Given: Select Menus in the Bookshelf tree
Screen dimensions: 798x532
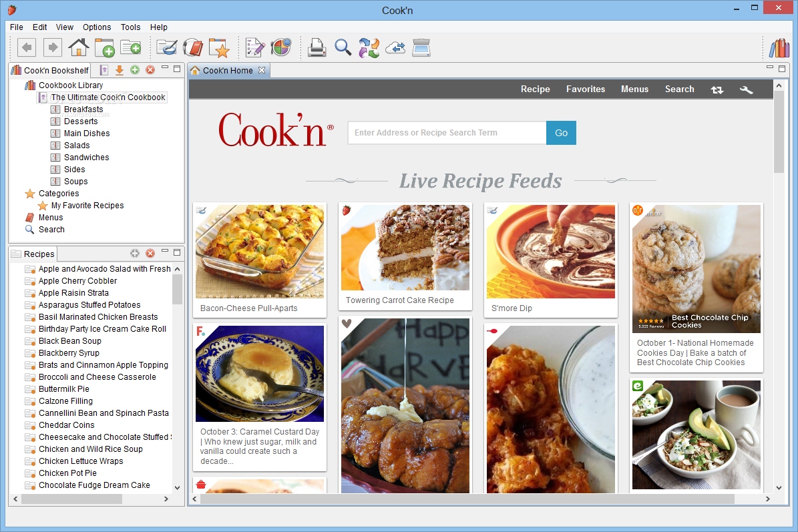Looking at the screenshot, I should click(50, 218).
